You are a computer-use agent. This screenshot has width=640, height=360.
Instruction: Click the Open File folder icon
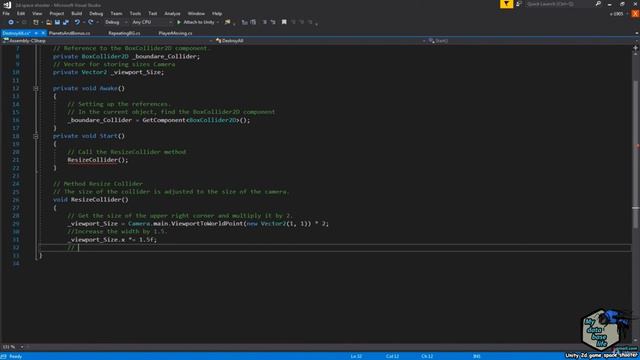49,22
